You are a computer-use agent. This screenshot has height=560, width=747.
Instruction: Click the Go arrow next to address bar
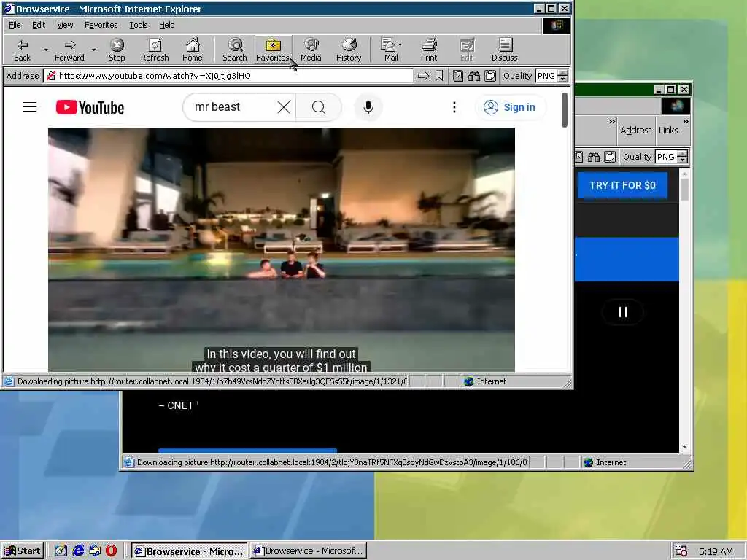[423, 76]
